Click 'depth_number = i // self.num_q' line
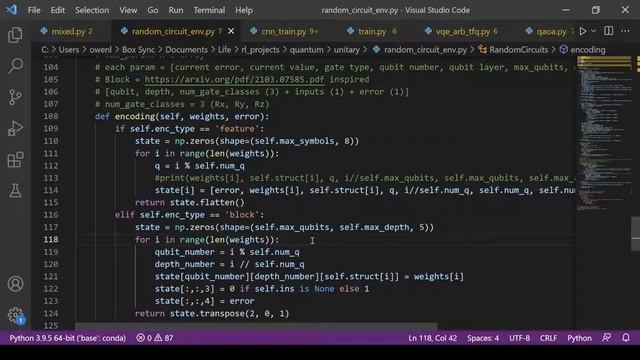 tap(229, 264)
